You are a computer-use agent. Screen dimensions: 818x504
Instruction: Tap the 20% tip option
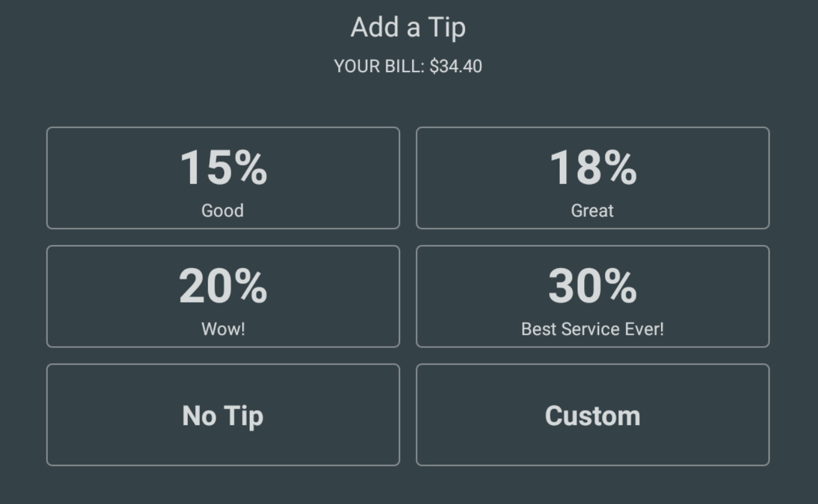coord(223,296)
